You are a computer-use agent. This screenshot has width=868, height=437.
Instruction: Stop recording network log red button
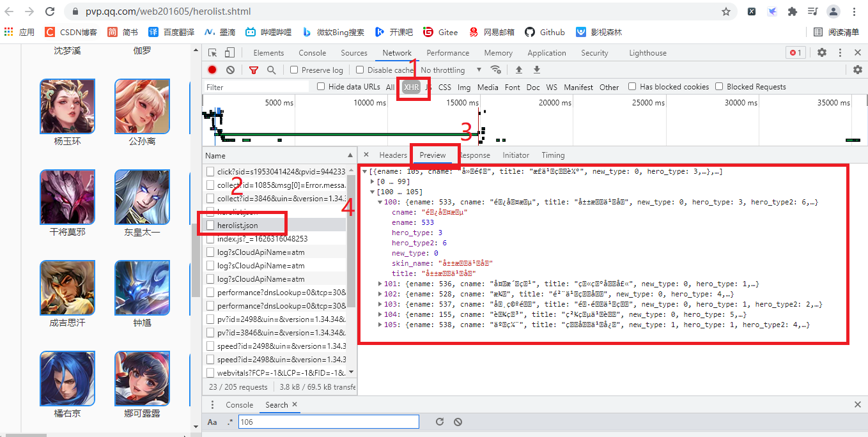(212, 70)
